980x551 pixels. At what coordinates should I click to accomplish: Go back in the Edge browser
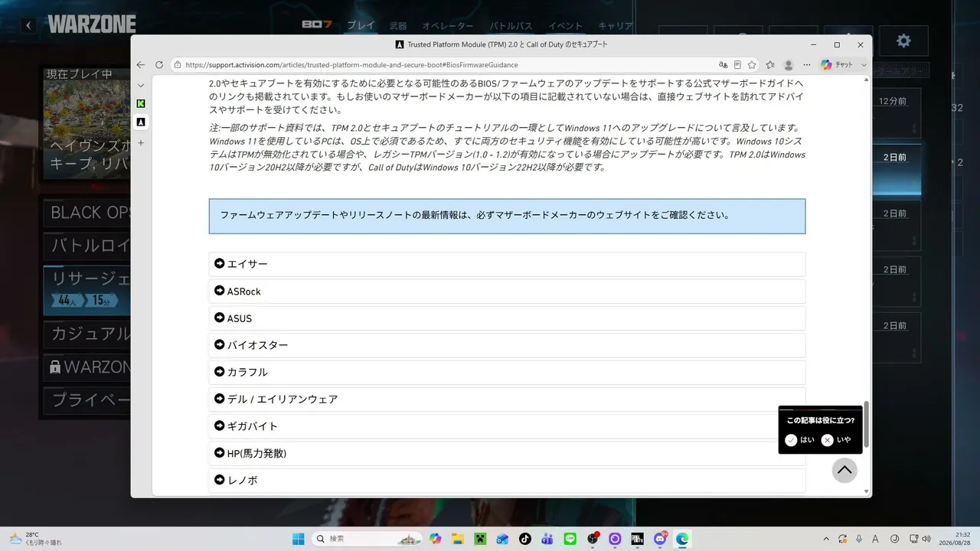(141, 65)
